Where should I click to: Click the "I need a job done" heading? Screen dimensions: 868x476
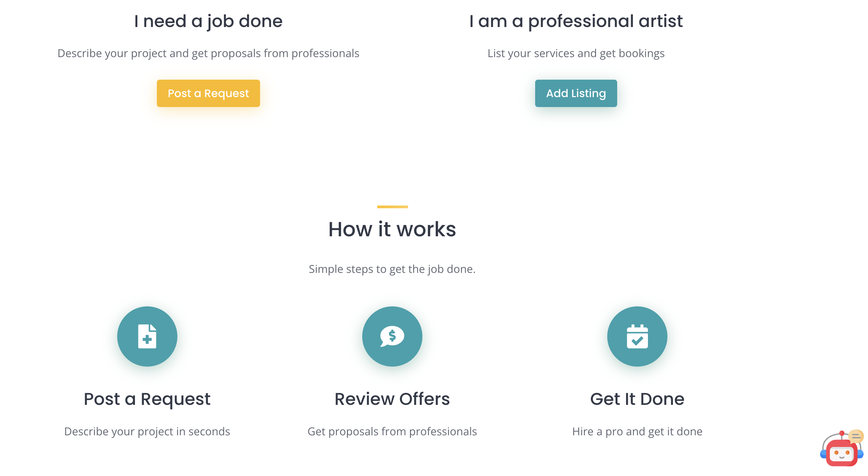point(208,22)
